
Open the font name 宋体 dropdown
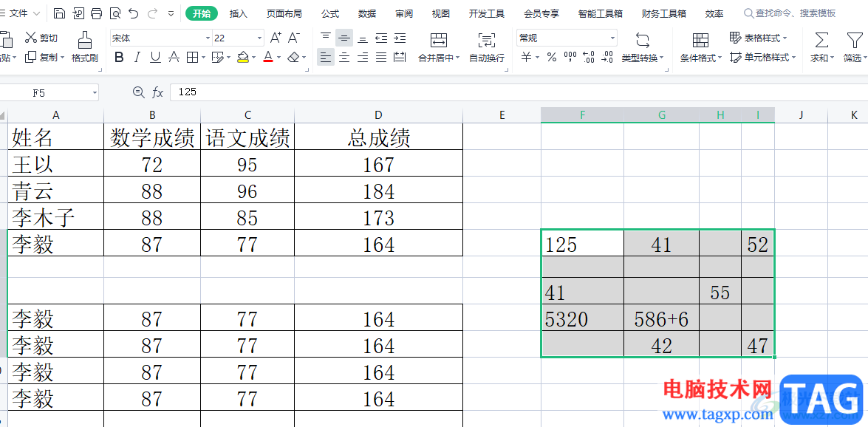(208, 38)
